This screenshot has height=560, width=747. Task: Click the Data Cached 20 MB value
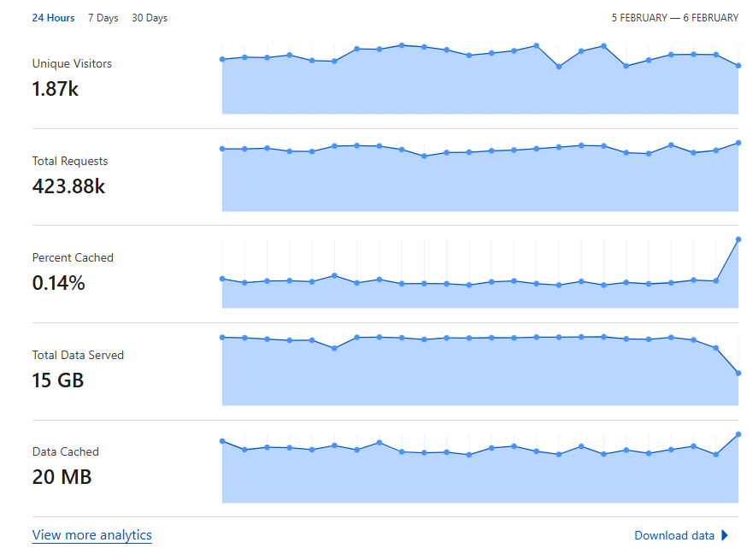pos(62,477)
